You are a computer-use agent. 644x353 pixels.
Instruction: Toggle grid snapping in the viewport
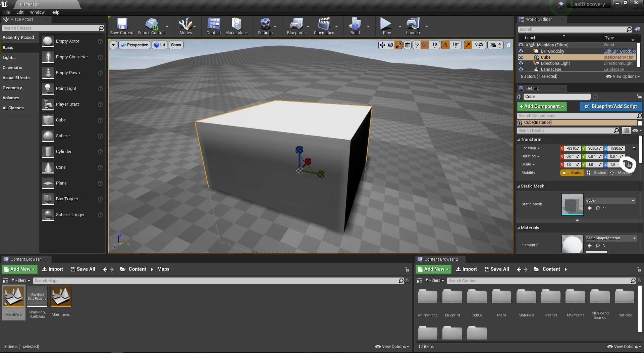(425, 45)
